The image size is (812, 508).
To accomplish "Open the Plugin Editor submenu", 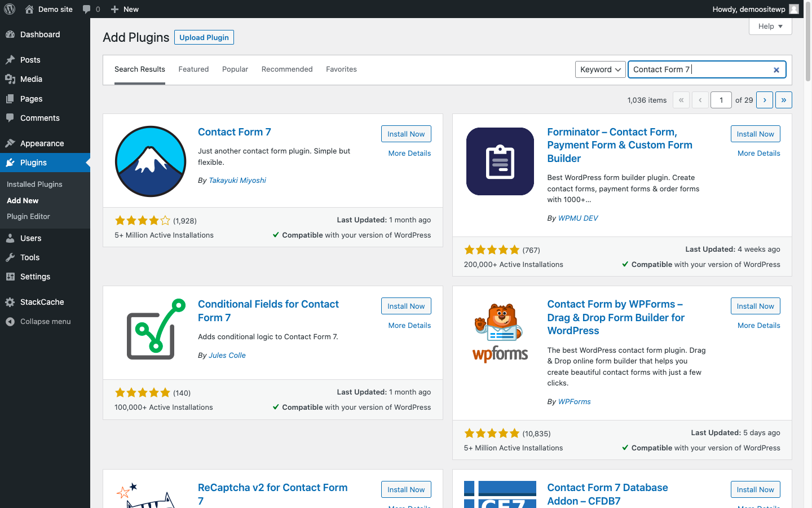I will click(28, 216).
